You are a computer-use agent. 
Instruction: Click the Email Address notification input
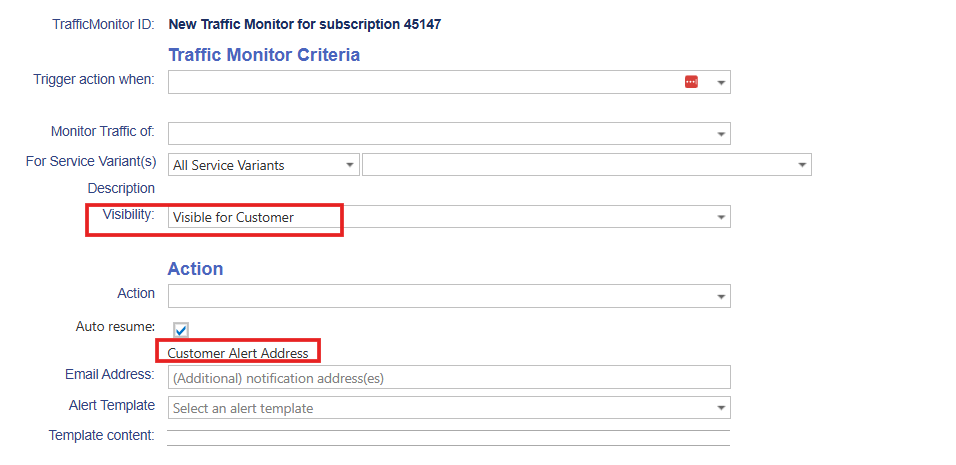click(x=449, y=378)
